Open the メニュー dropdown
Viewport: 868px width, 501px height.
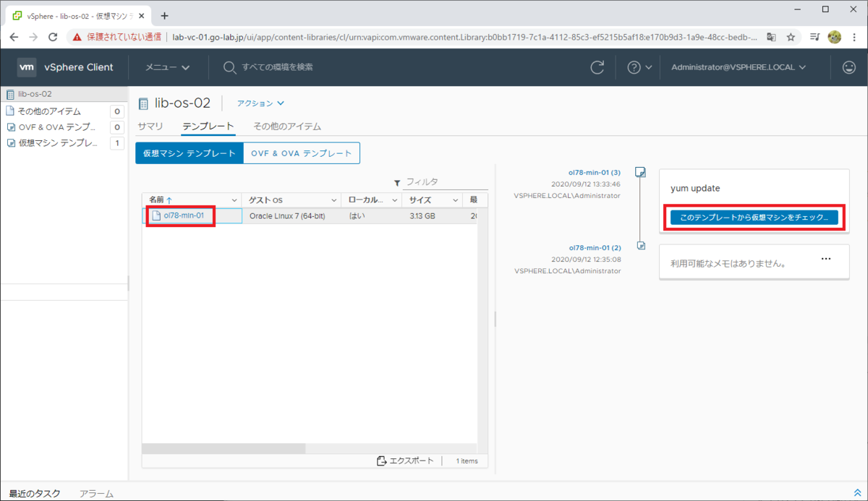coord(167,67)
